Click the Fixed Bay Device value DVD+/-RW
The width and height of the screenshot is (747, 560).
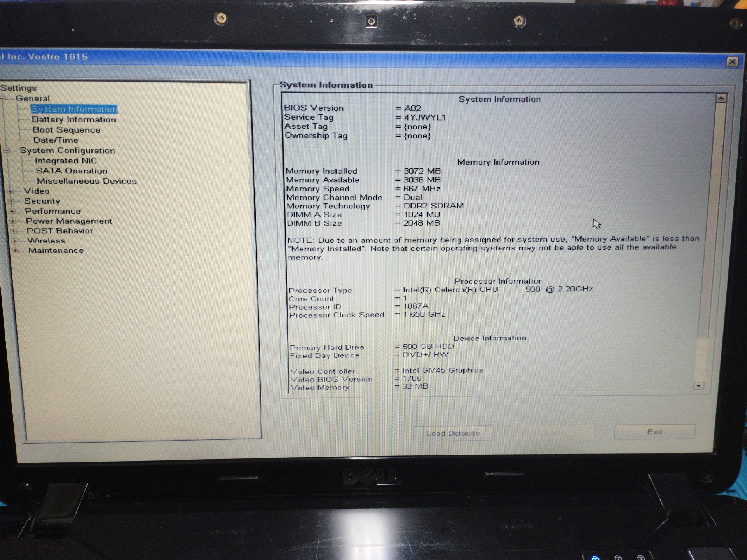click(x=426, y=354)
